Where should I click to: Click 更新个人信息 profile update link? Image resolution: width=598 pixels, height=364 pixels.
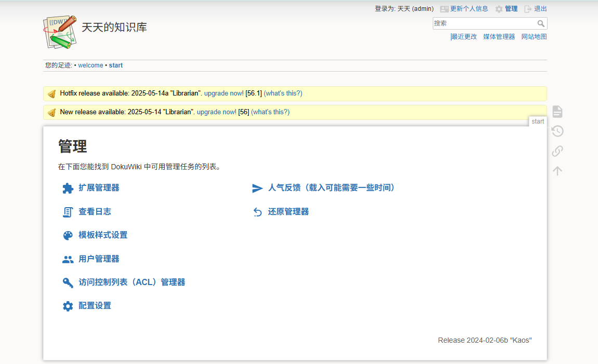click(x=469, y=9)
